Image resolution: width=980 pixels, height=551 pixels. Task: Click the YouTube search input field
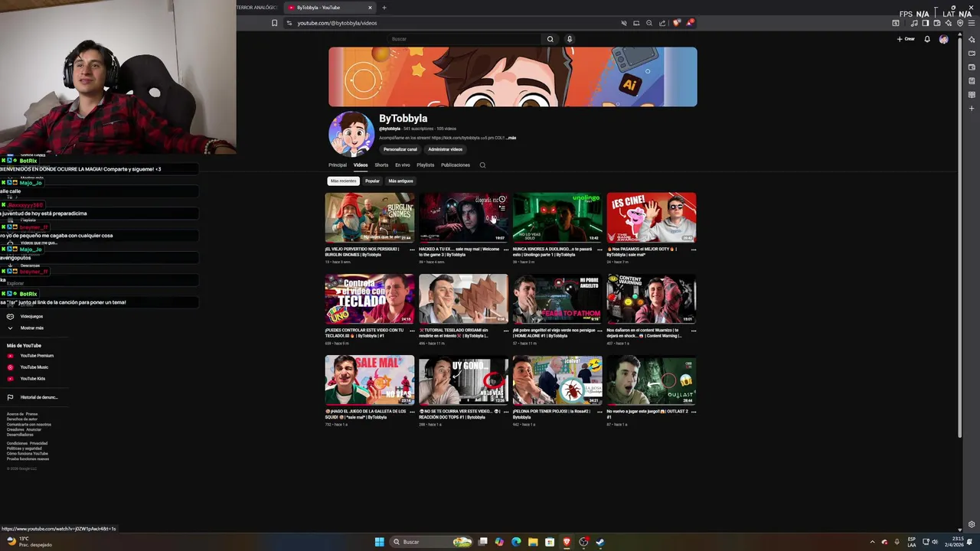[464, 39]
